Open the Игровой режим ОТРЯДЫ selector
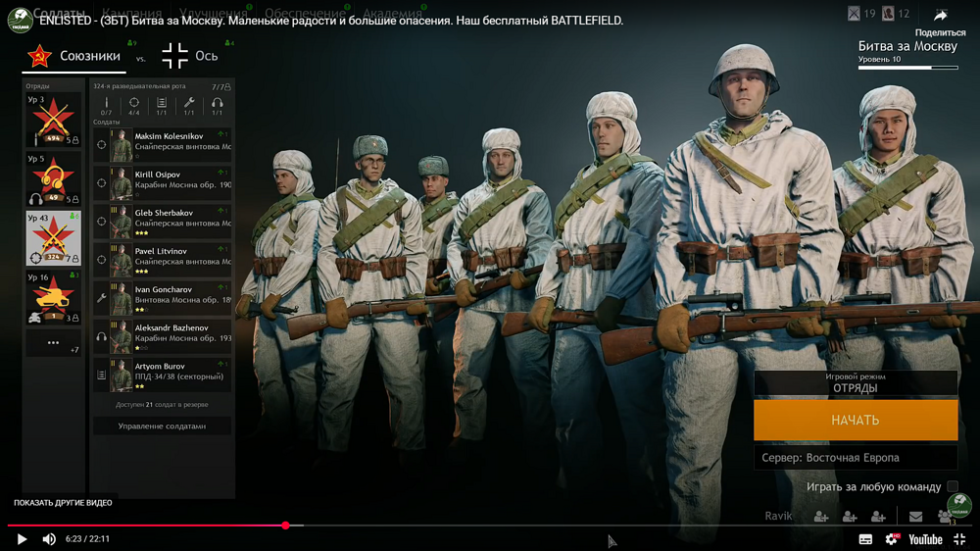The image size is (980, 551). click(855, 383)
